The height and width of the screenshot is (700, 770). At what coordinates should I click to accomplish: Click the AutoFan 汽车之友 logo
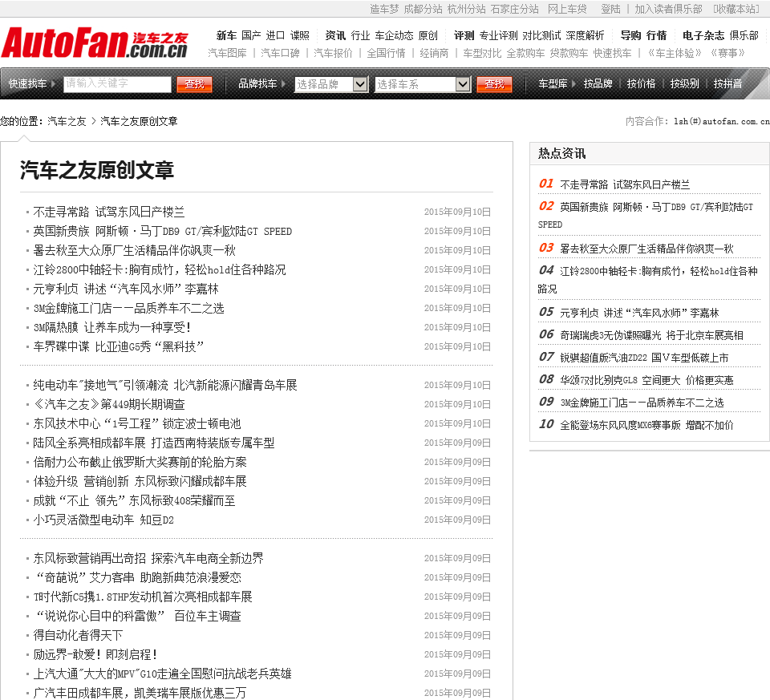point(95,42)
